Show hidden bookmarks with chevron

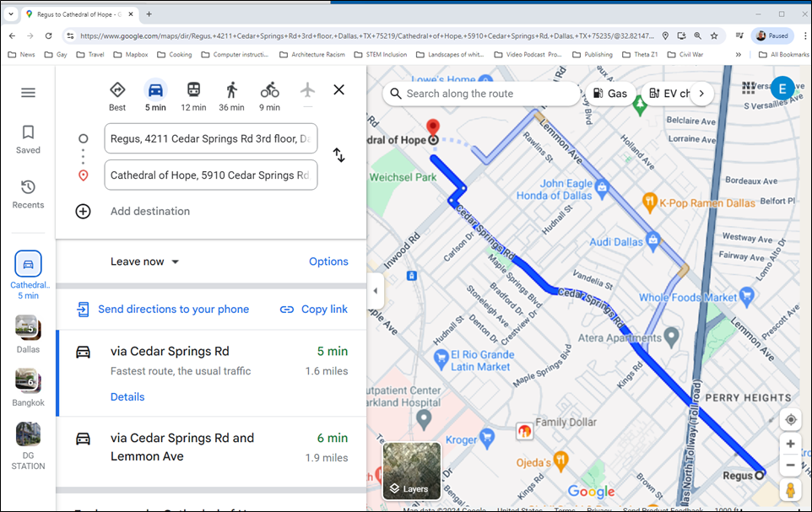coord(739,54)
